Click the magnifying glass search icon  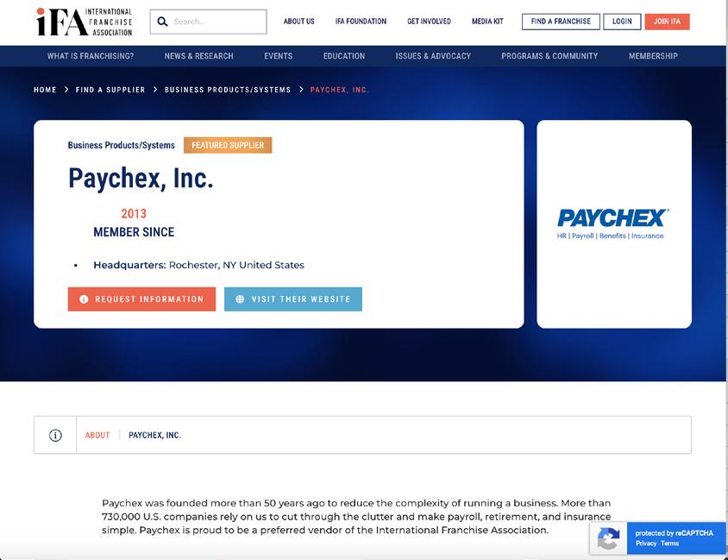(162, 22)
